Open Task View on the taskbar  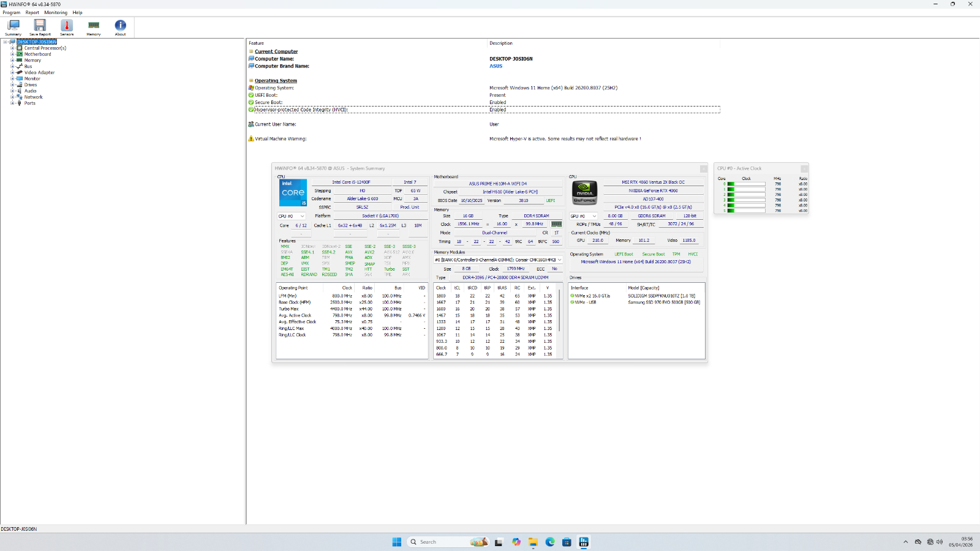499,542
